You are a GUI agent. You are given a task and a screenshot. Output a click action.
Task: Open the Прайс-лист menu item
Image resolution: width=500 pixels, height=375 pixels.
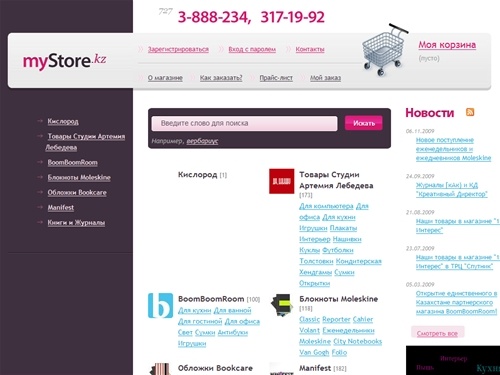tap(276, 78)
